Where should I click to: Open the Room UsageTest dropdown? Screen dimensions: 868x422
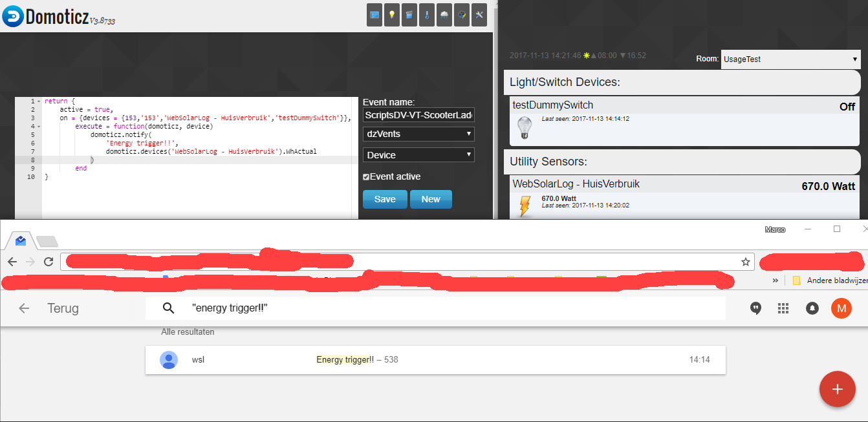coord(791,59)
